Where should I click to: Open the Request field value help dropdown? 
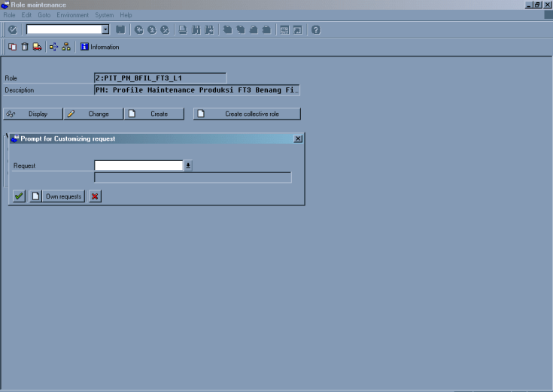pos(188,166)
